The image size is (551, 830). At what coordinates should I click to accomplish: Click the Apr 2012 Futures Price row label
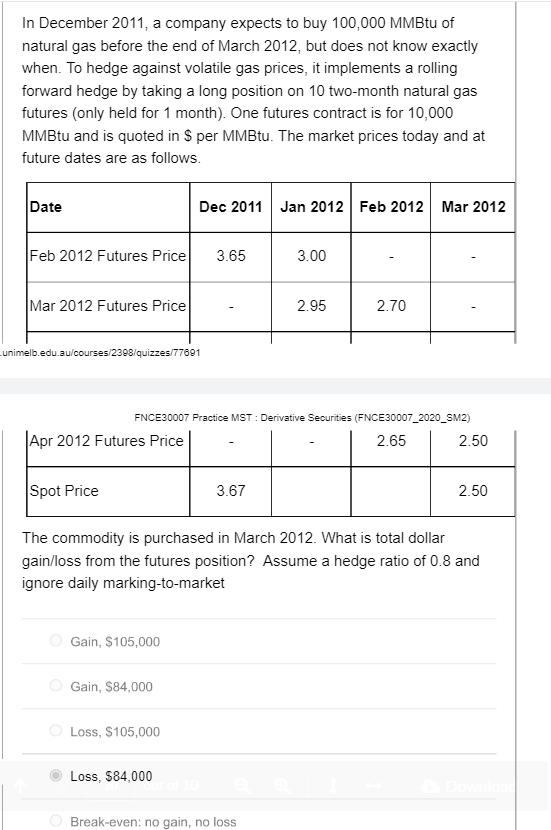pyautogui.click(x=106, y=441)
